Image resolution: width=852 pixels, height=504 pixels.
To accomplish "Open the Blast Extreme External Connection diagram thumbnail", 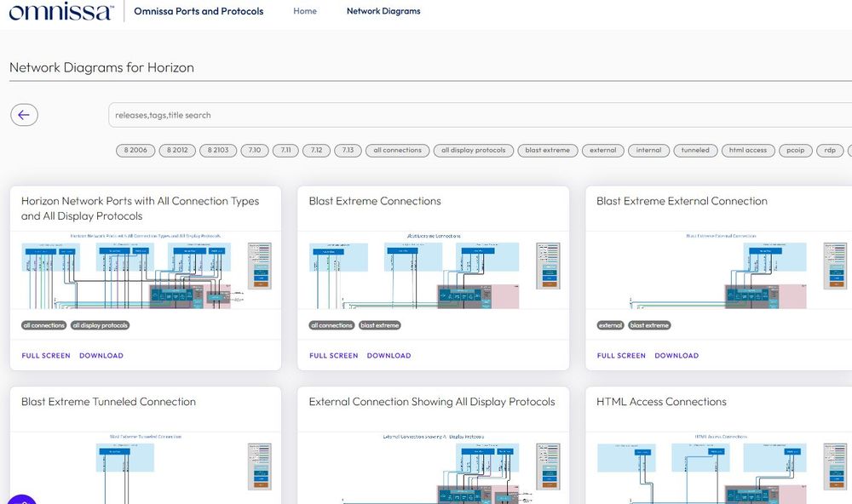I will [x=719, y=271].
